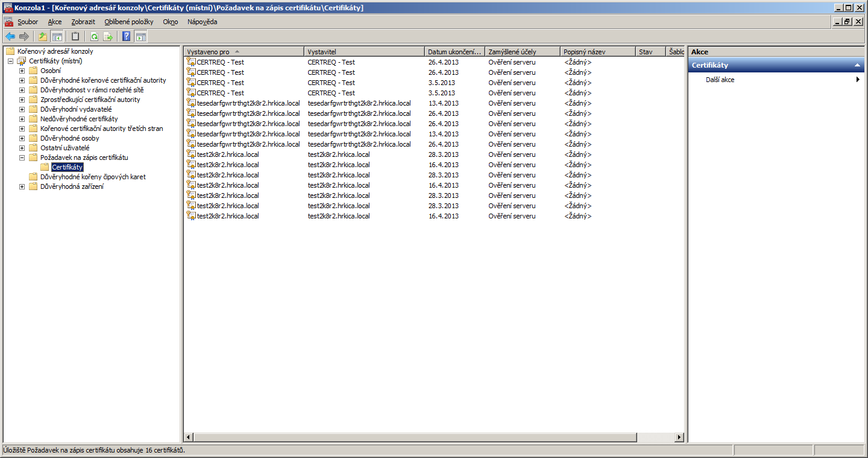
Task: Click the folder icon next to Osobní
Action: (x=33, y=71)
